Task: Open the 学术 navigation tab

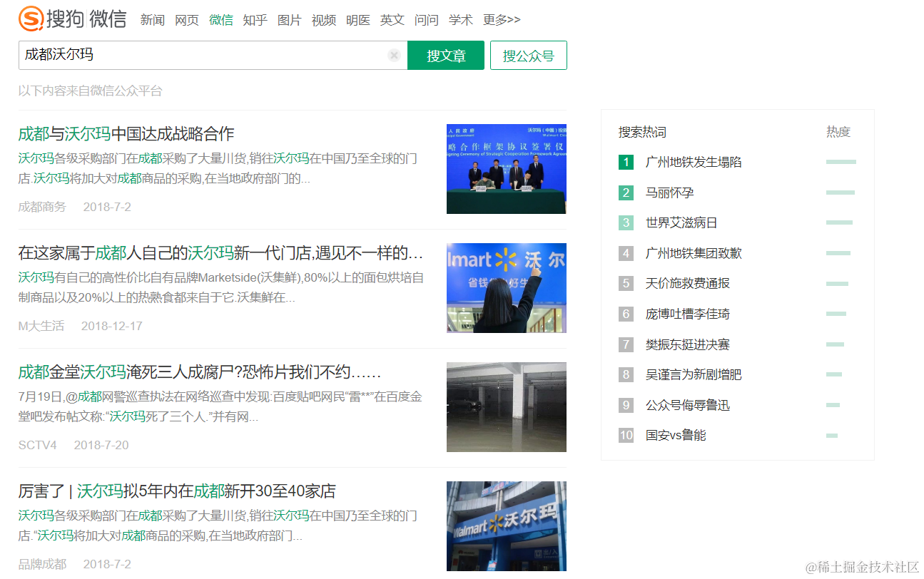Action: coord(461,20)
